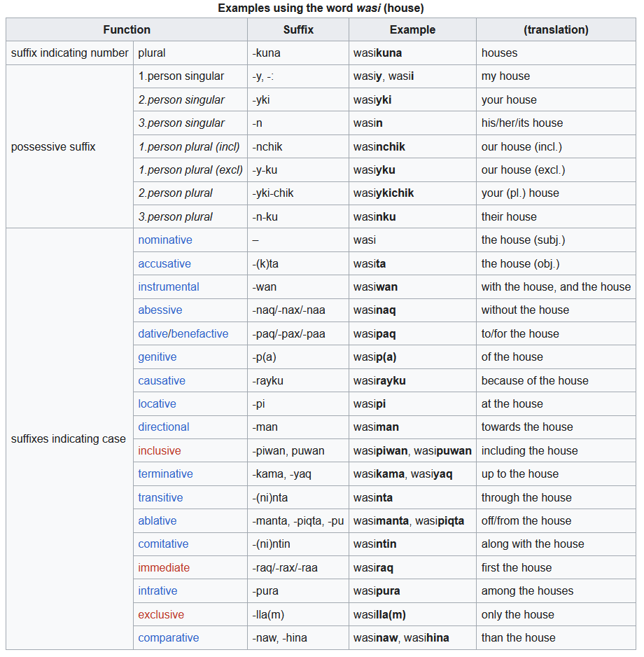Click the 'wasintin' example cell

pos(412,544)
